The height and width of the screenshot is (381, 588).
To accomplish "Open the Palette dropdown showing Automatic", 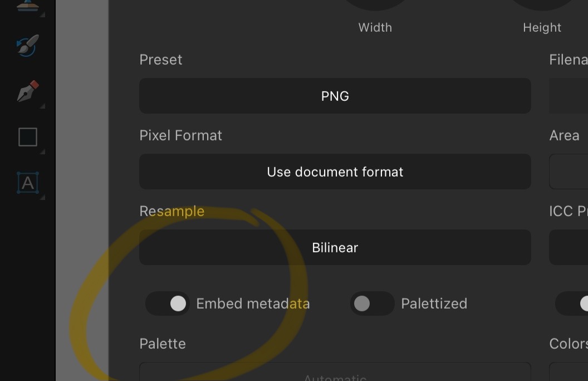I will tap(335, 372).
